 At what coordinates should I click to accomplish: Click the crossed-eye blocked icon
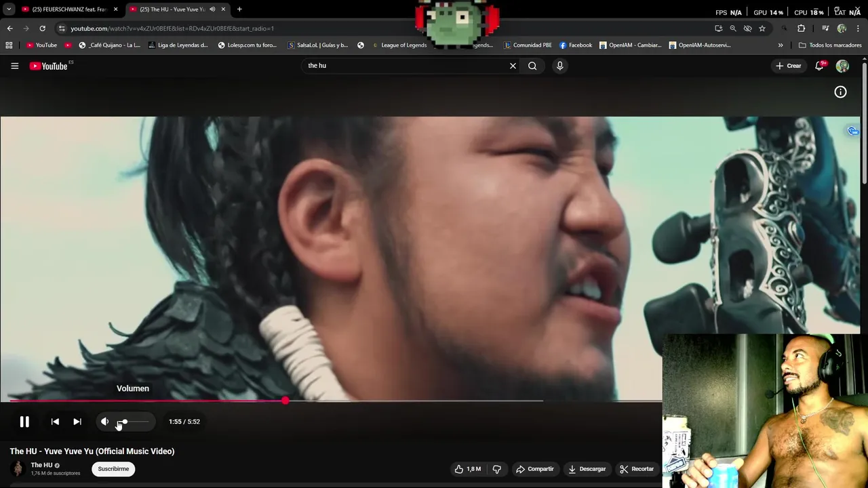click(x=747, y=28)
